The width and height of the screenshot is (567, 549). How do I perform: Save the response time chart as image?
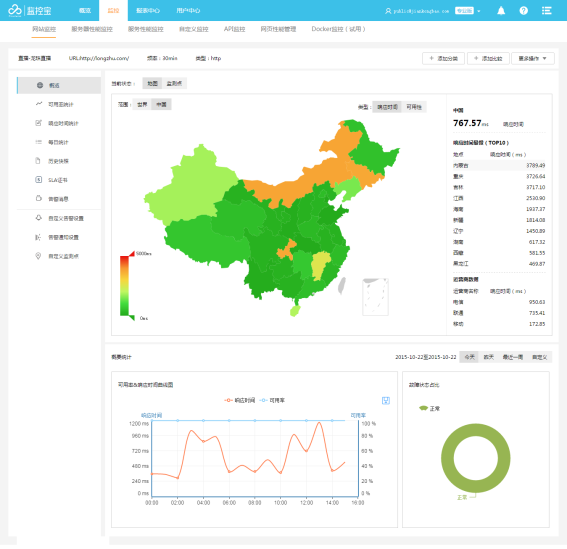(x=386, y=400)
